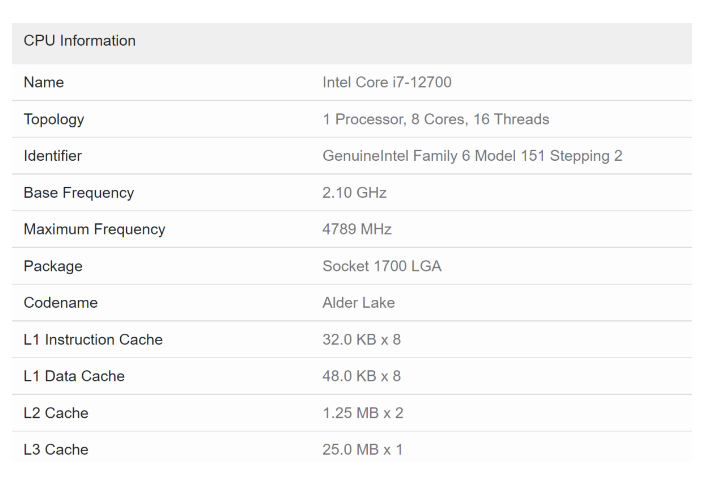The image size is (702, 486).
Task: Click the Identifier row label
Action: 53,156
